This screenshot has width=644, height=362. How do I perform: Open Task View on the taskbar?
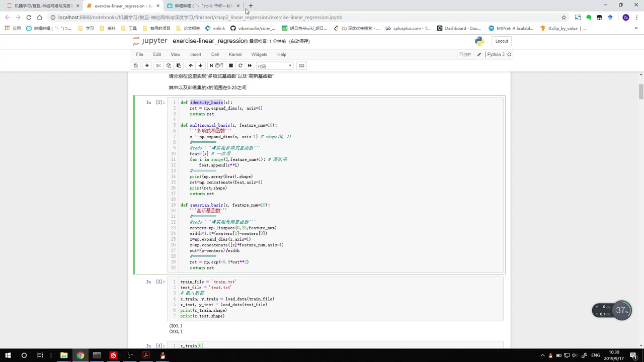tap(40, 355)
